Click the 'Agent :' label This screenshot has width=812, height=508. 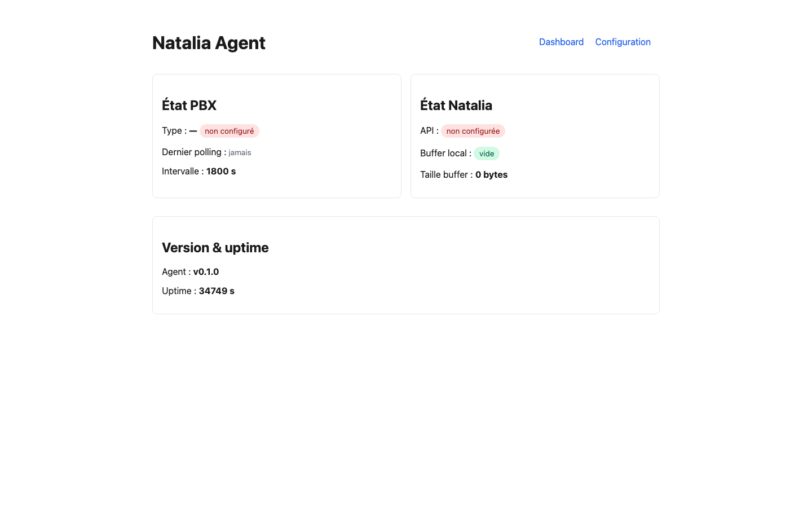click(x=176, y=271)
